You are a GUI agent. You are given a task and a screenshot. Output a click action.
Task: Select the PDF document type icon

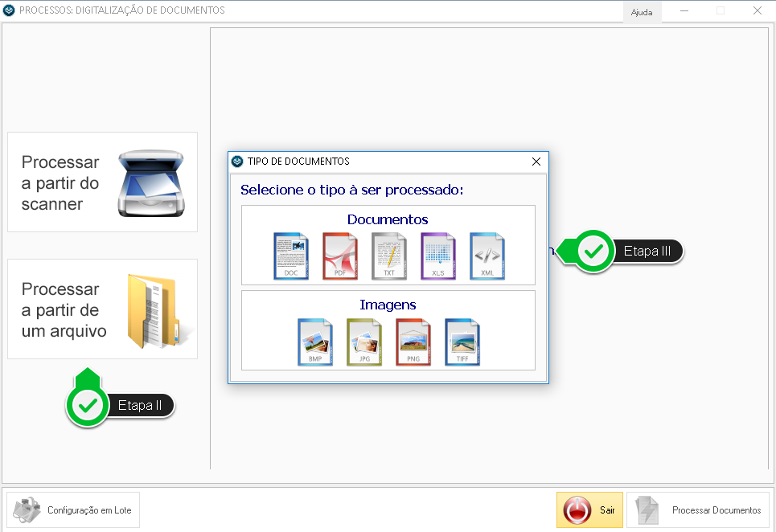(340, 256)
